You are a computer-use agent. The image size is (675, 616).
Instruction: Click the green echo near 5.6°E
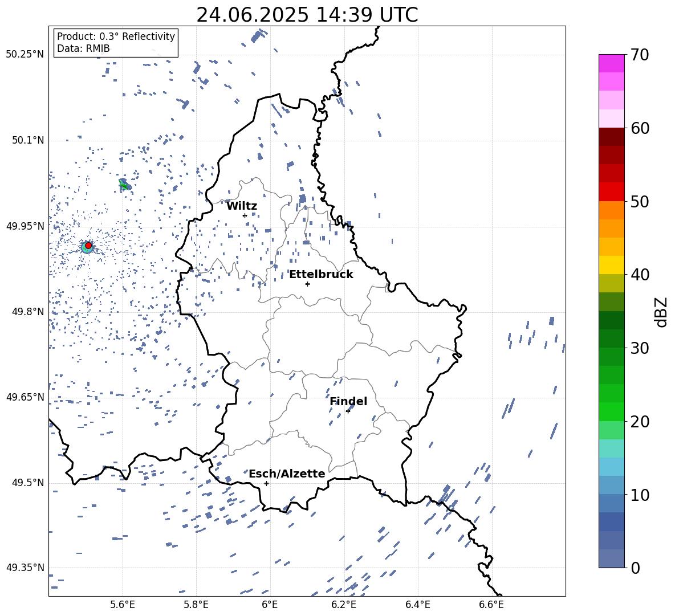pyautogui.click(x=124, y=185)
